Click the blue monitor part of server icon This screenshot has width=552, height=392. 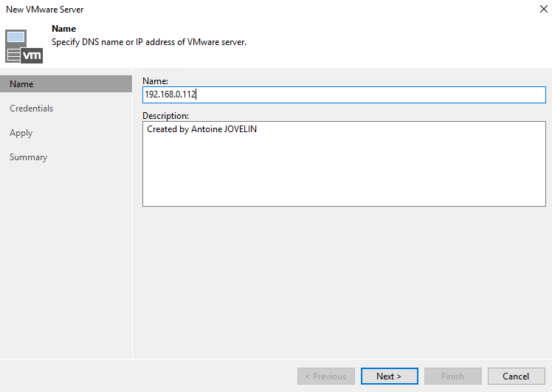pos(15,38)
